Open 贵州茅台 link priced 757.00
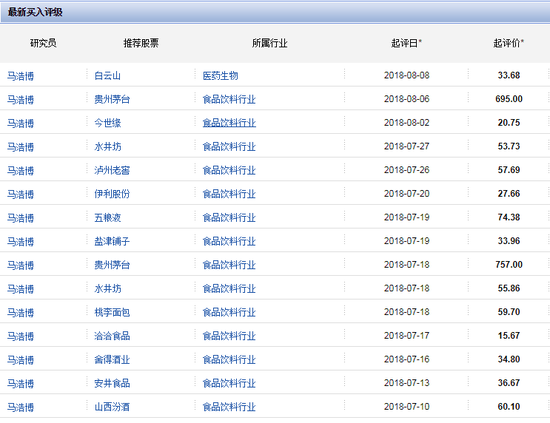 tap(112, 265)
